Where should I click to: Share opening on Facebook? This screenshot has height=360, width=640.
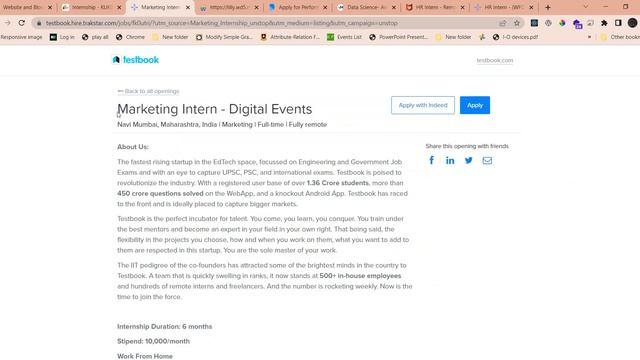(x=431, y=160)
